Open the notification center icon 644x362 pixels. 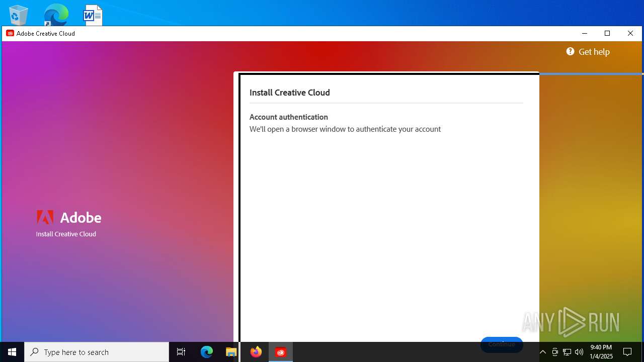click(627, 352)
